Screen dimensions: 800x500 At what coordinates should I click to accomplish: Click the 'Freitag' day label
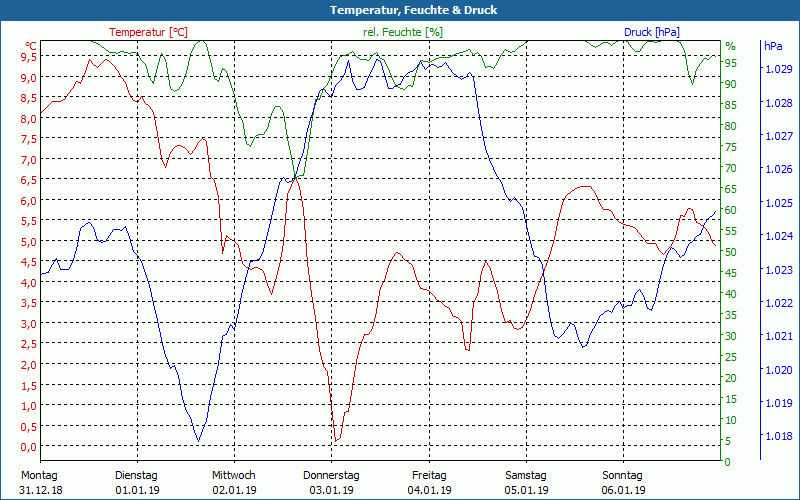(429, 475)
